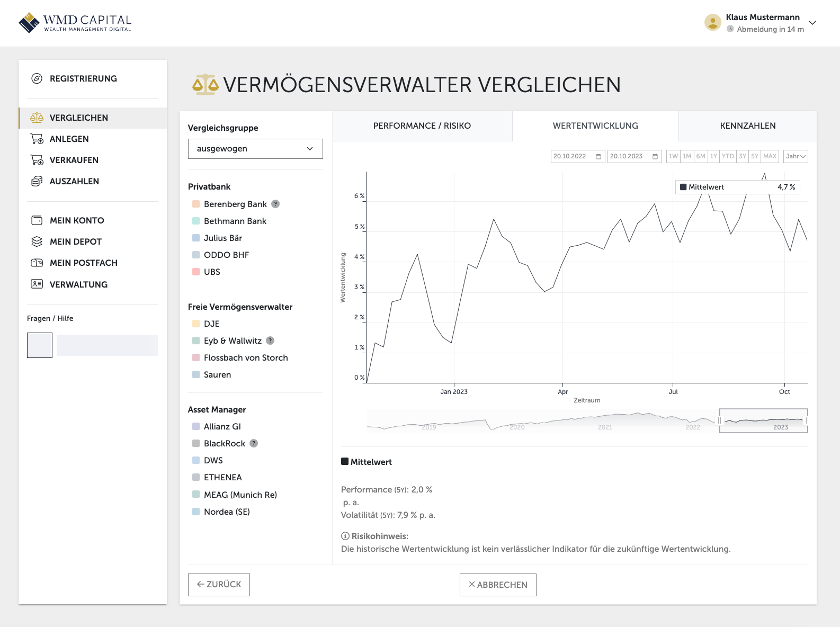Select the 6M time range
Viewport: 840px width, 627px height.
click(x=701, y=156)
